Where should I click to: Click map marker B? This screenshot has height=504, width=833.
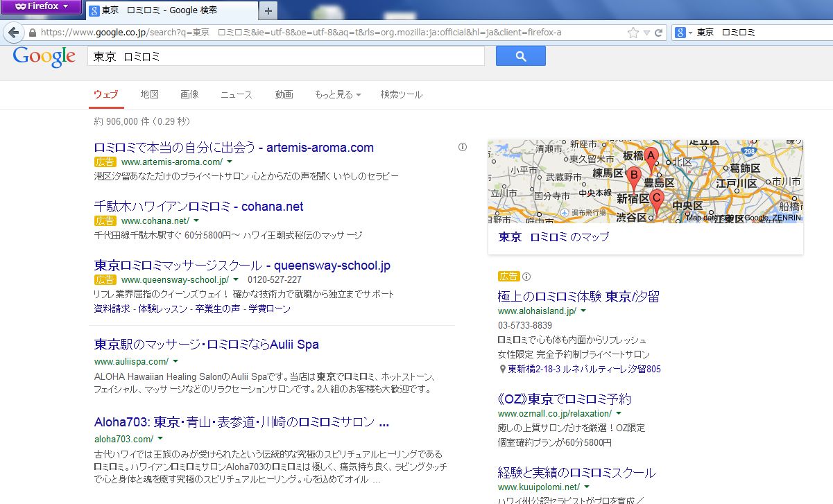633,176
